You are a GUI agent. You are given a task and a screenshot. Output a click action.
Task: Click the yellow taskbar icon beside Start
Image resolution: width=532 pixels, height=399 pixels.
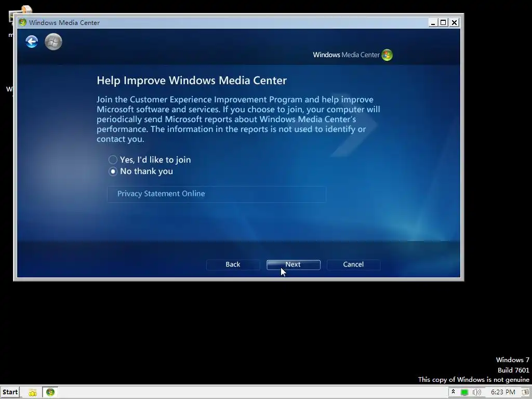33,393
